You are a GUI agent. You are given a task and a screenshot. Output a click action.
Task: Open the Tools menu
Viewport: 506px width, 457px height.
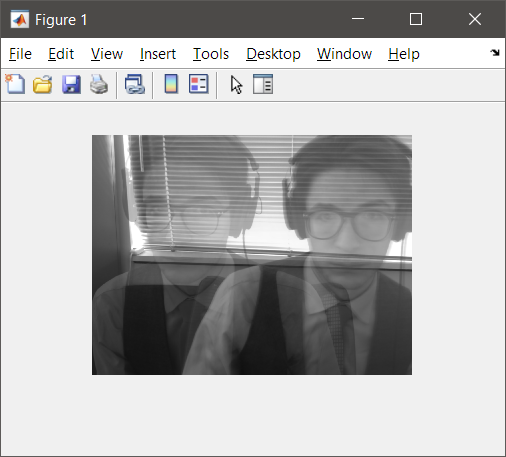[x=211, y=54]
